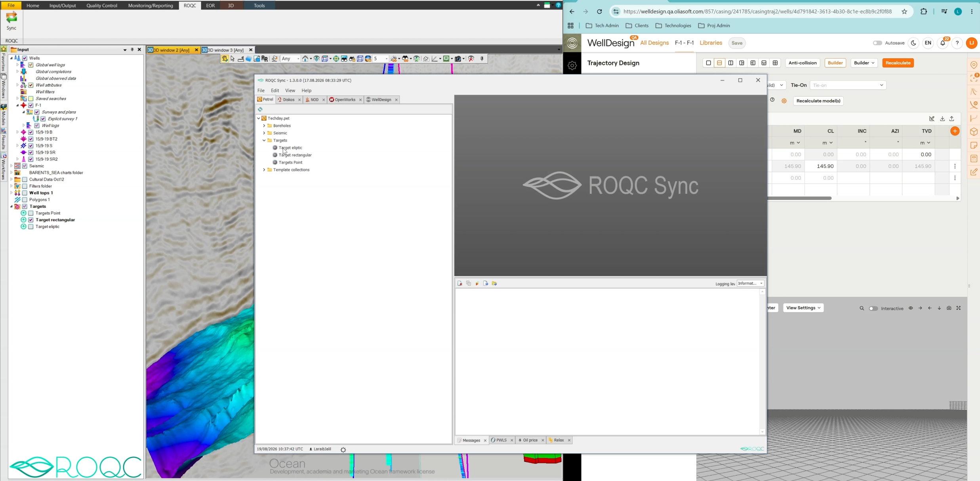The width and height of the screenshot is (980, 481).
Task: Expand the Boreholes folder in ROQC Sync
Action: click(x=264, y=126)
